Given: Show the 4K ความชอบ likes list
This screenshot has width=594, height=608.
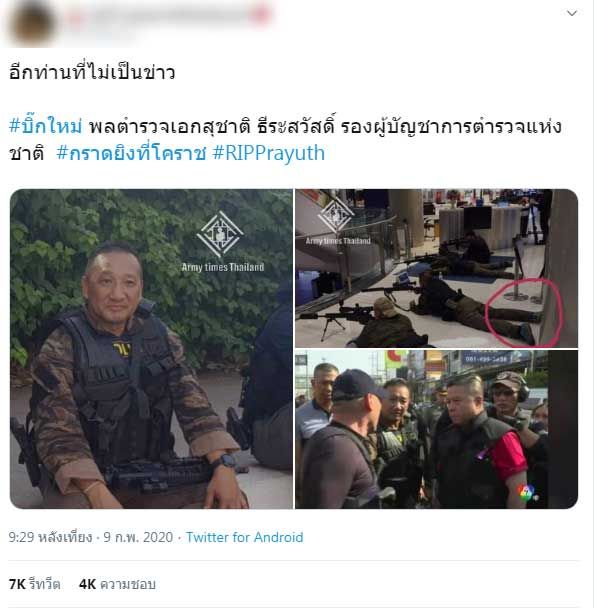Looking at the screenshot, I should click(x=117, y=584).
